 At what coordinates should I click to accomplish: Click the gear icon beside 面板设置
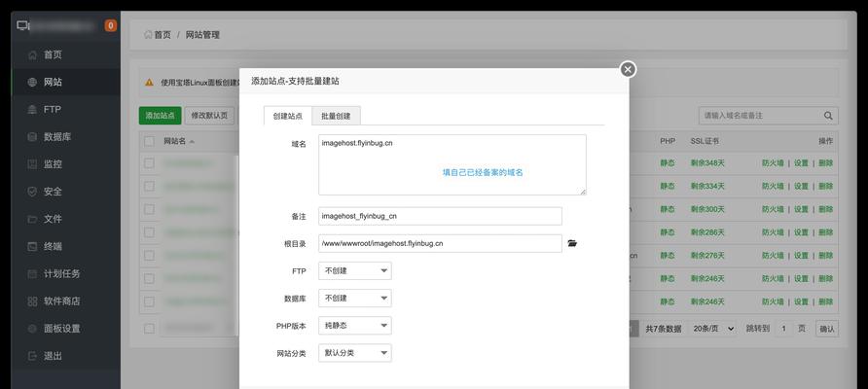tap(32, 329)
